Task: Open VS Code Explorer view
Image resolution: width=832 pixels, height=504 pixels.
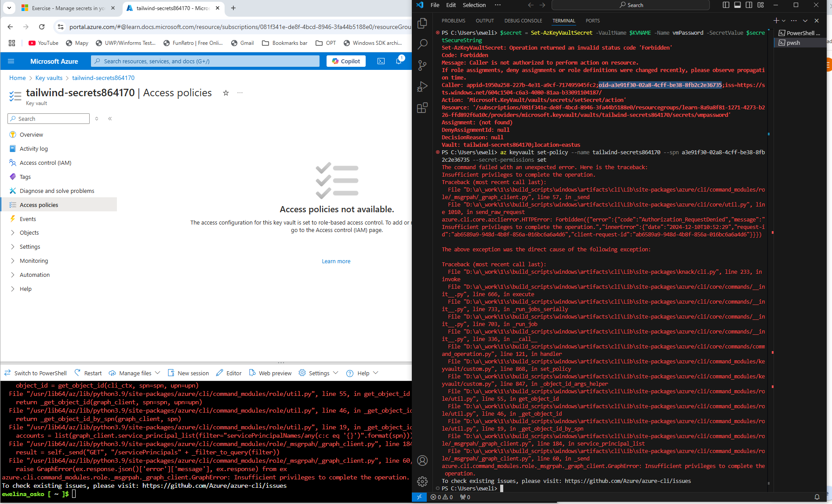Action: 422,23
